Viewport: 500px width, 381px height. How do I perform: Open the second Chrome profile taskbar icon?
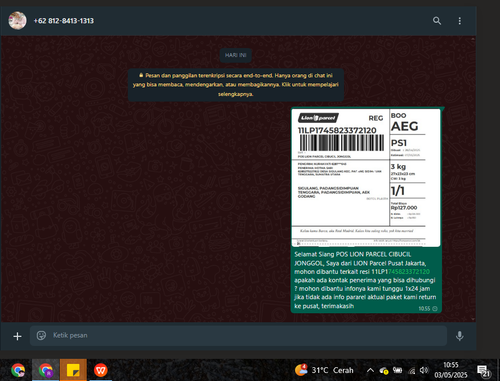46,370
